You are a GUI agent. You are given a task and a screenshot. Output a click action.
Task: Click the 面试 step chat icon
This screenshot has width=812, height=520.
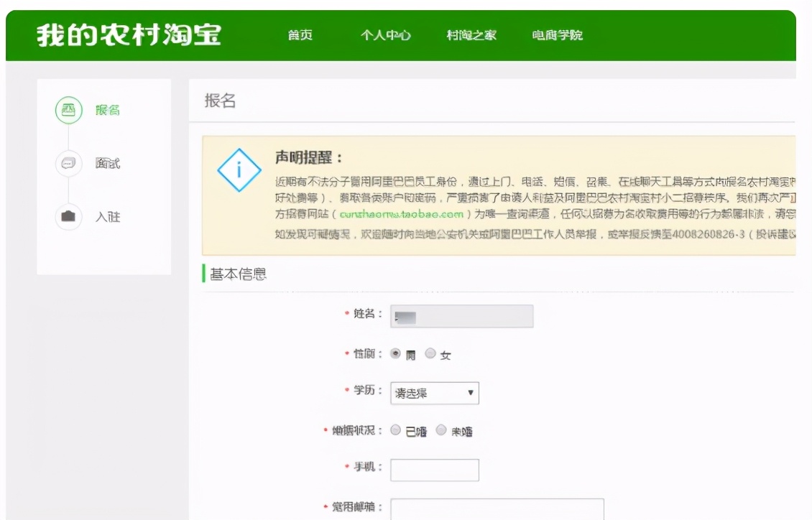[x=69, y=164]
